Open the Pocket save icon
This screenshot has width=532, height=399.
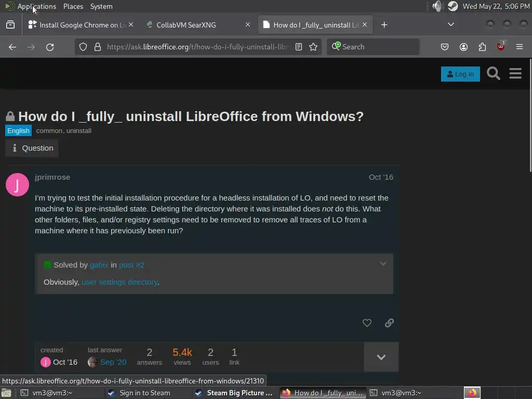click(445, 47)
